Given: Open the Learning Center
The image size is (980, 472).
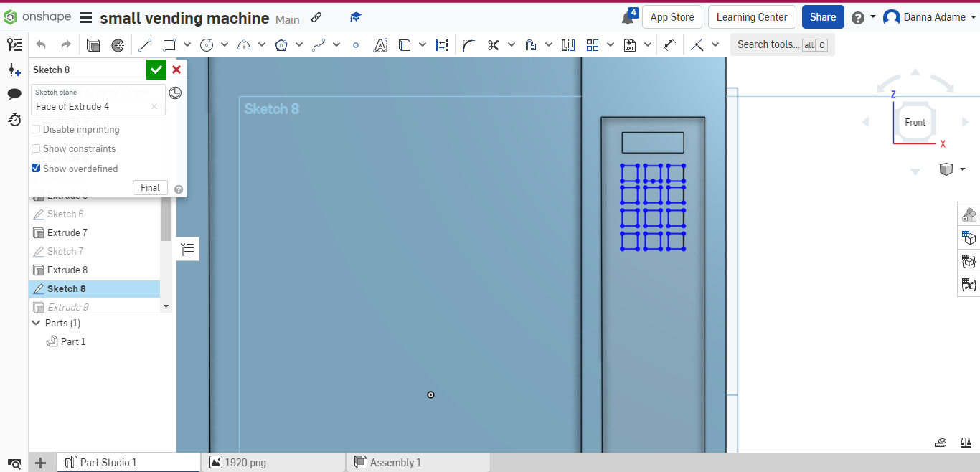Looking at the screenshot, I should [752, 16].
